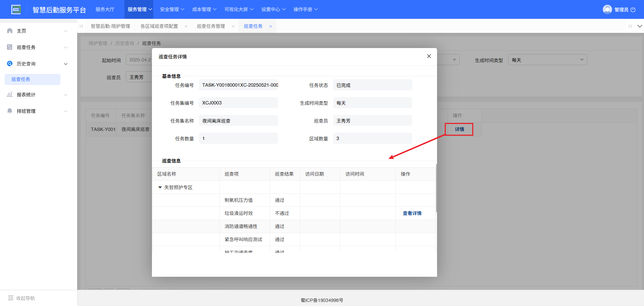Collapse the 历史查询 sidebar menu
644x306 pixels.
point(66,64)
